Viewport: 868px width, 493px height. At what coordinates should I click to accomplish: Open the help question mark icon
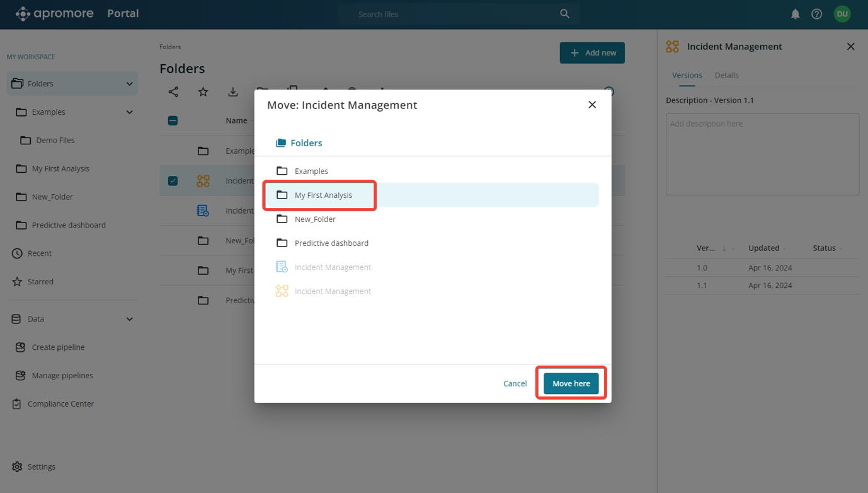point(816,14)
